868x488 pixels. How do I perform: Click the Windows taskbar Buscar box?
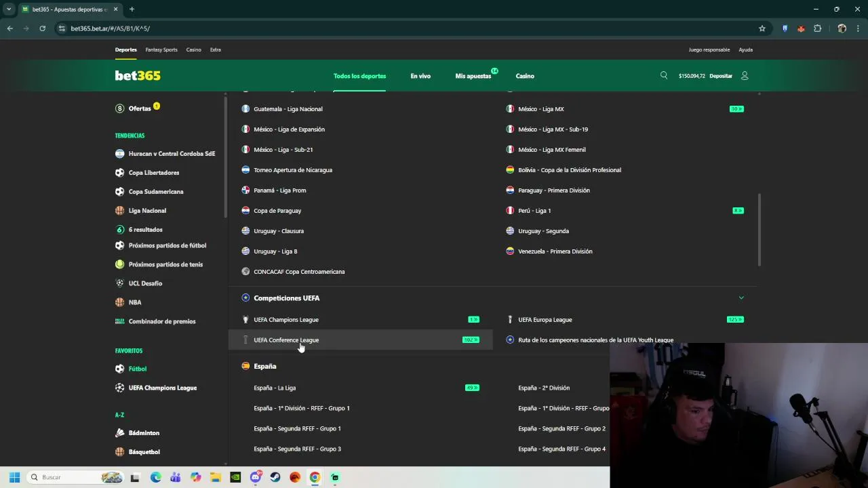[x=76, y=477]
